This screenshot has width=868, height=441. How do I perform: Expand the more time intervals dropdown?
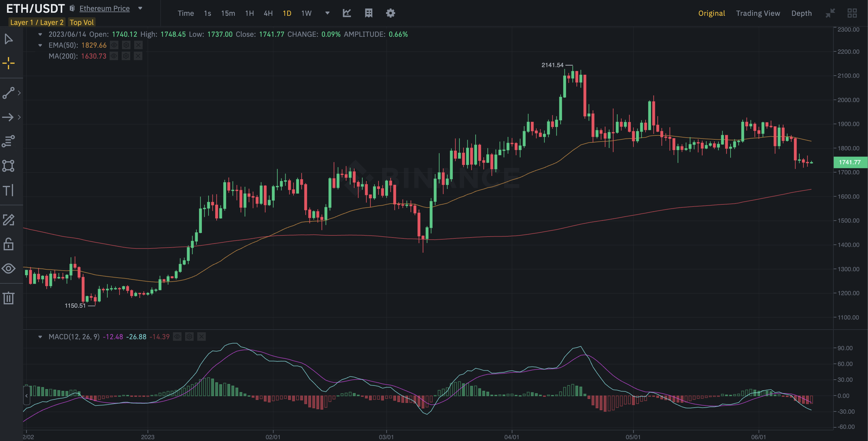tap(327, 13)
